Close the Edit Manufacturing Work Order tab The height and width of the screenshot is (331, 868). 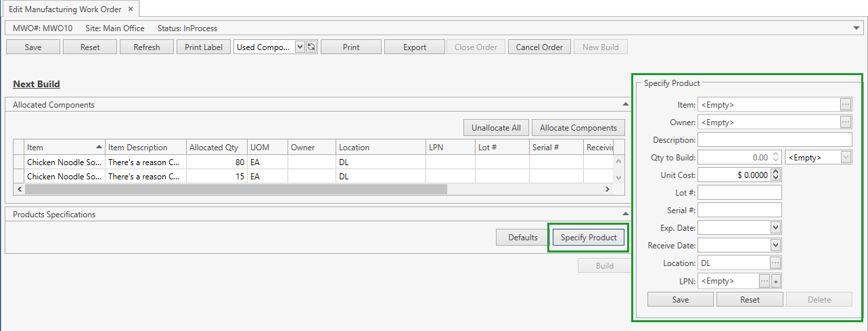(x=131, y=9)
